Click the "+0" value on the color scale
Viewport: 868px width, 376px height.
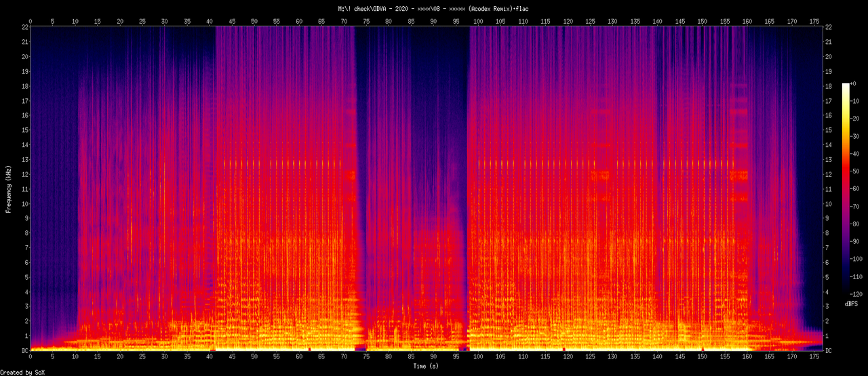(854, 83)
